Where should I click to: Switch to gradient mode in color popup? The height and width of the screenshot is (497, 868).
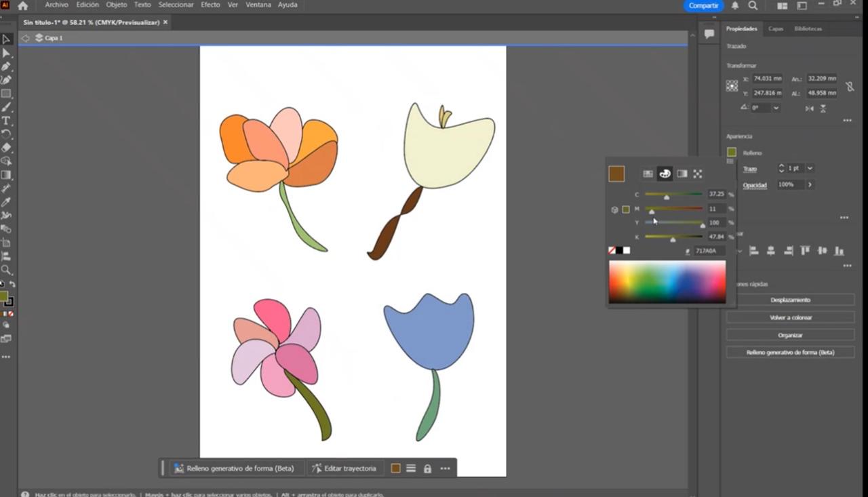[682, 174]
